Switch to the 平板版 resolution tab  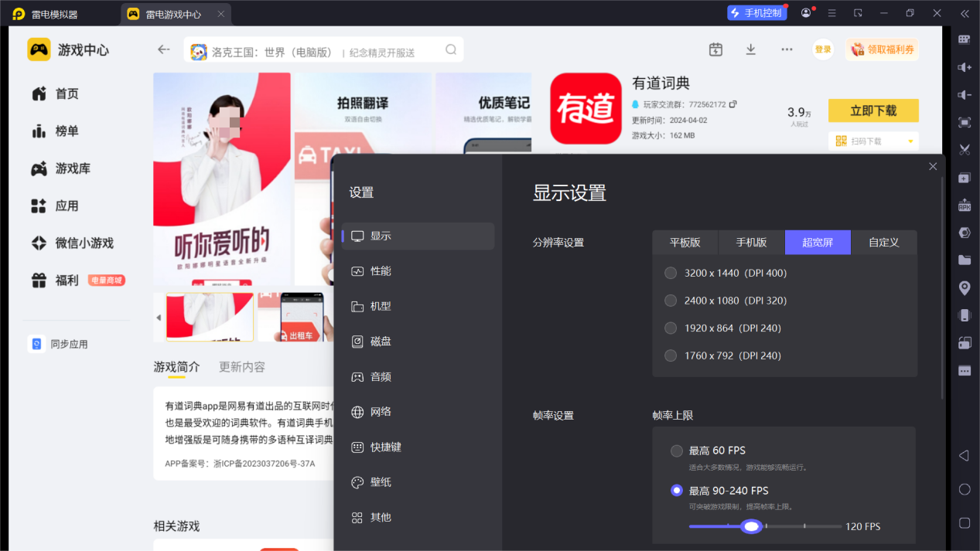pos(685,242)
